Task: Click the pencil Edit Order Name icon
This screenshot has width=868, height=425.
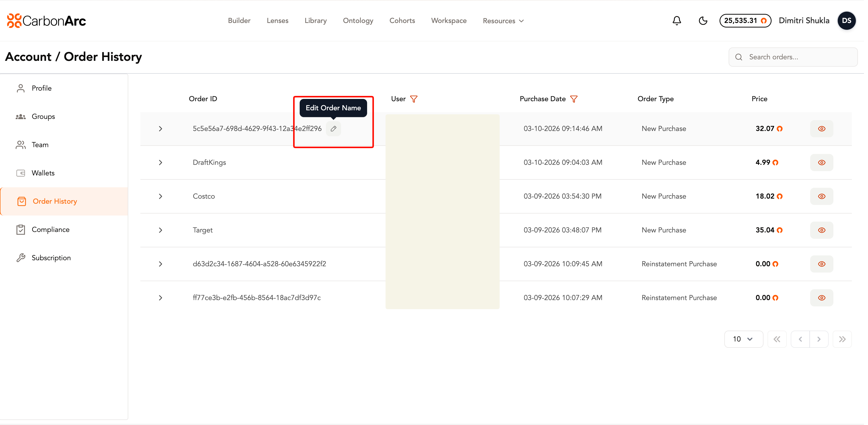Action: 333,129
